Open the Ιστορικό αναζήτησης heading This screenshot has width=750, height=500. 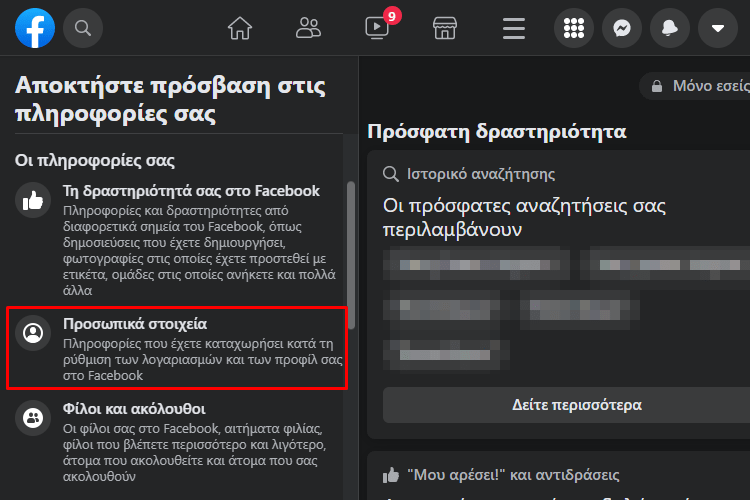[x=481, y=174]
